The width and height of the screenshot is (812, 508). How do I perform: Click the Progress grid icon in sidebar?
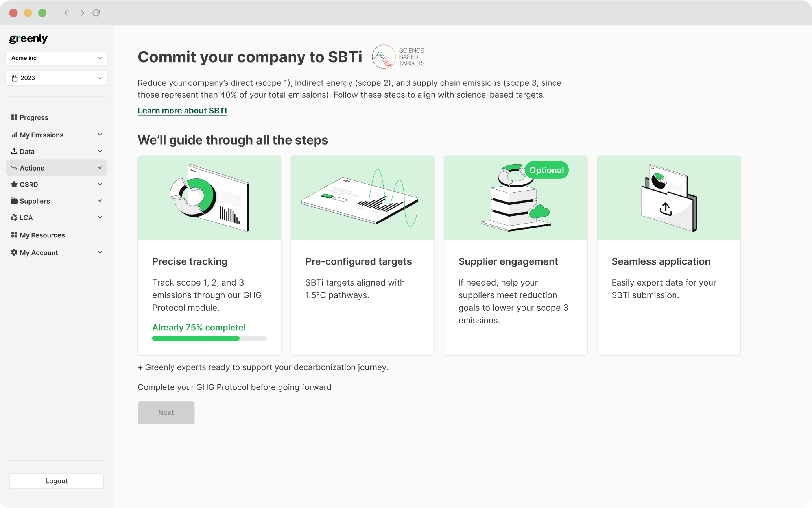tap(14, 117)
